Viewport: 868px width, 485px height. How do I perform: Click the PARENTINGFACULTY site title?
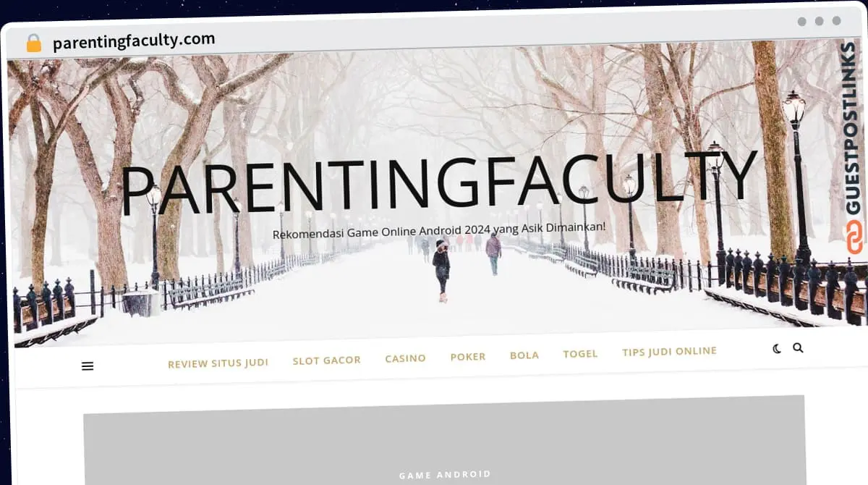click(438, 181)
